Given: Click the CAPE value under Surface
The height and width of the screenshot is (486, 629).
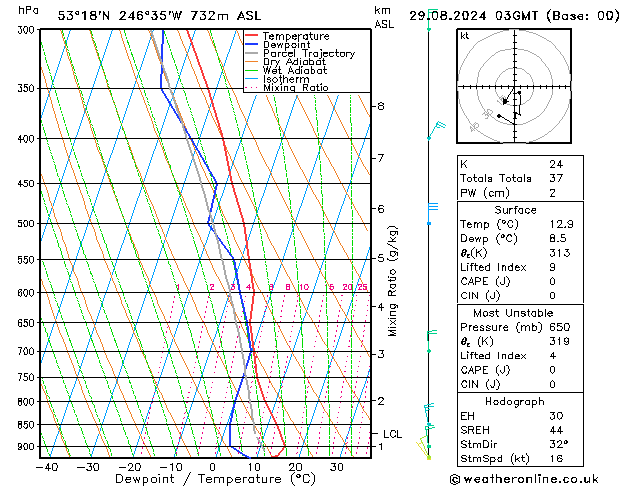Looking at the screenshot, I should coord(552,281).
